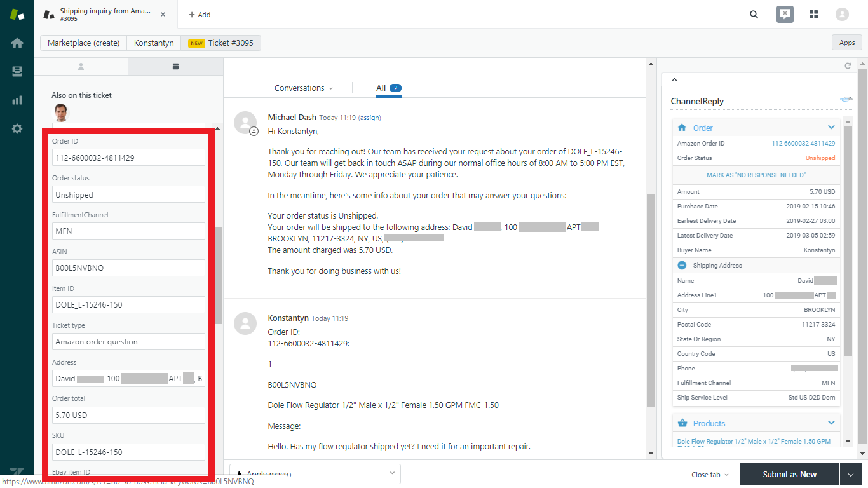Open the chat status icon
868x488 pixels.
pos(785,15)
